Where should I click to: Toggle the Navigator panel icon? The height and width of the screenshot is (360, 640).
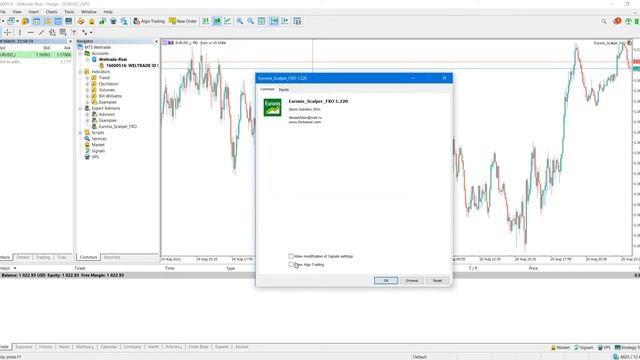(47, 21)
